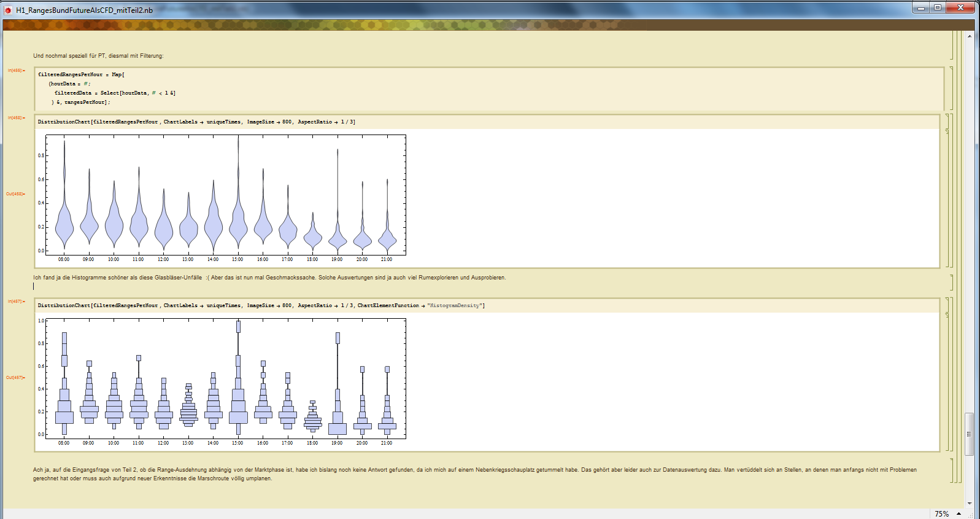Screen dimensions: 980x519
Task: Select the In[458] input cell label
Action: [16, 118]
